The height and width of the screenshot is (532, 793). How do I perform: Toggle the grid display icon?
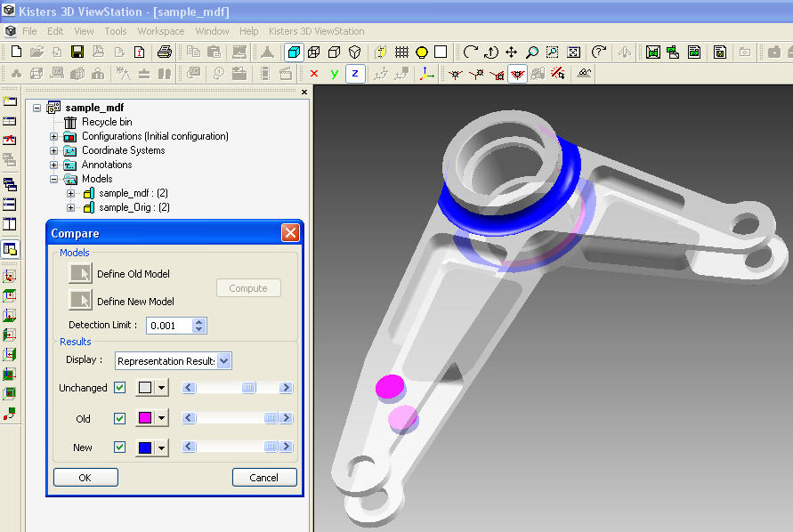click(x=401, y=52)
